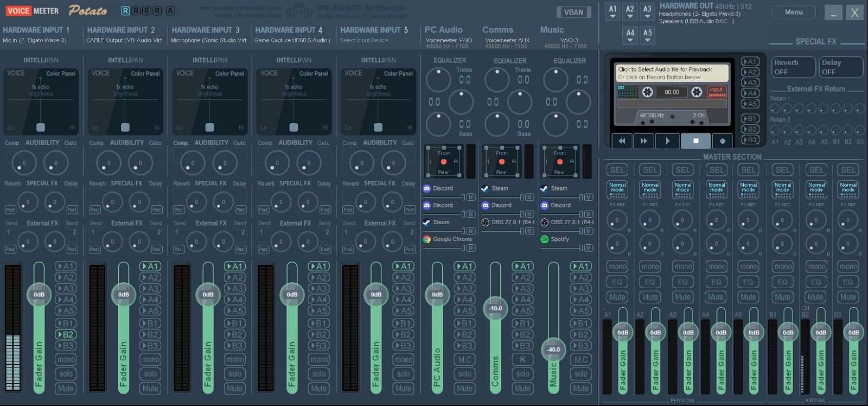The height and width of the screenshot is (406, 868).
Task: Toggle Delay OFF in Special FX
Action: point(841,67)
